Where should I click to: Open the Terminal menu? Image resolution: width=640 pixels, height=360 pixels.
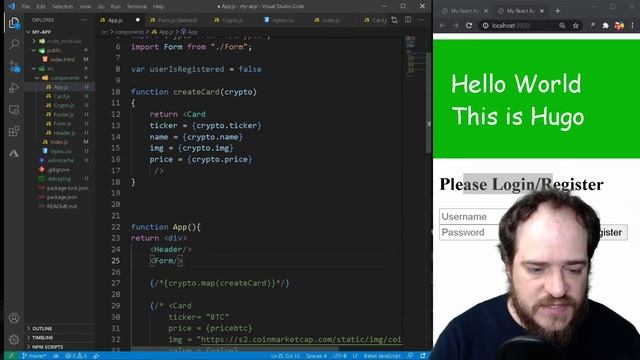pyautogui.click(x=137, y=7)
